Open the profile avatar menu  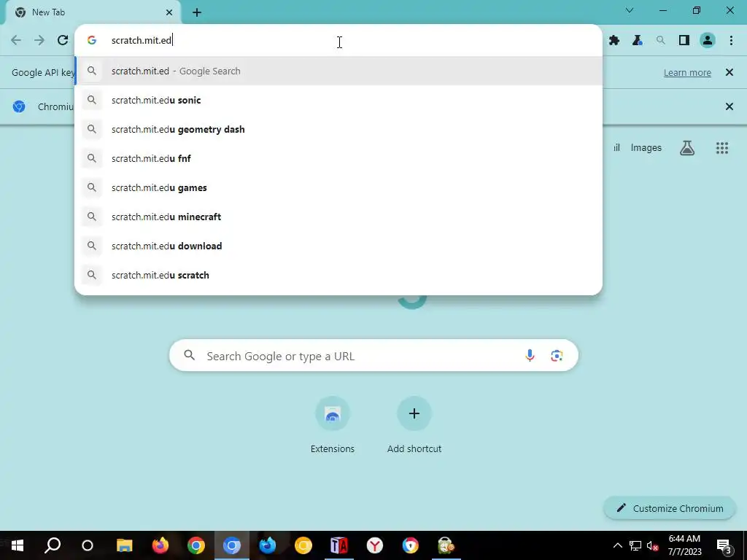[708, 41]
